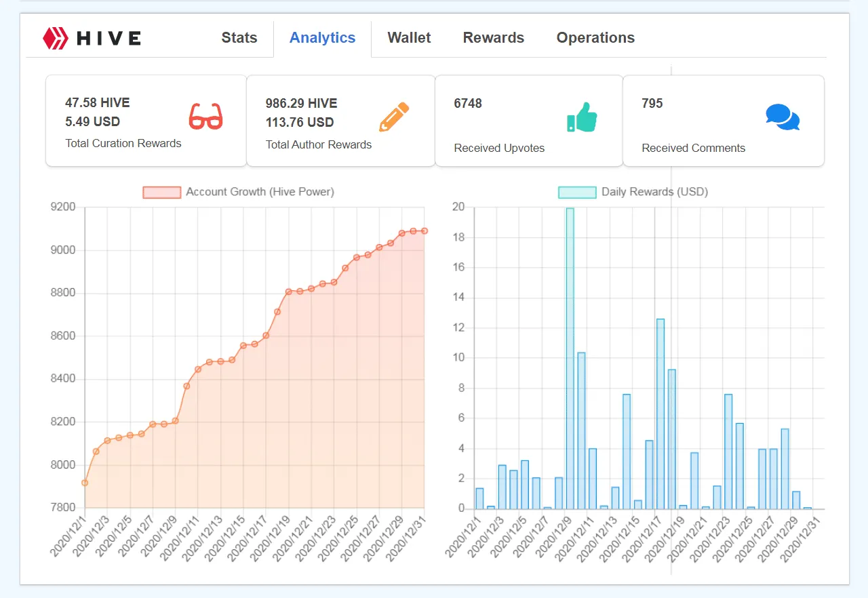Open the Operations tab
Image resolution: width=868 pixels, height=598 pixels.
tap(595, 38)
